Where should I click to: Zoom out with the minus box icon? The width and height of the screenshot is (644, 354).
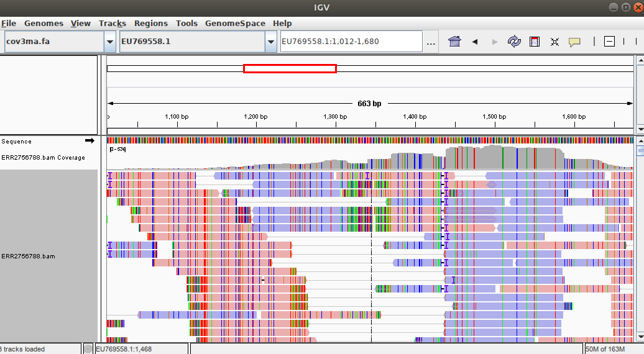[x=609, y=42]
